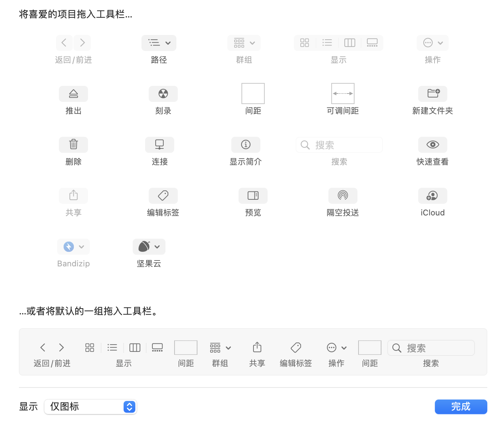The image size is (504, 425).
Task: Choose the list view in the palette's 显示 item
Action: pyautogui.click(x=327, y=43)
